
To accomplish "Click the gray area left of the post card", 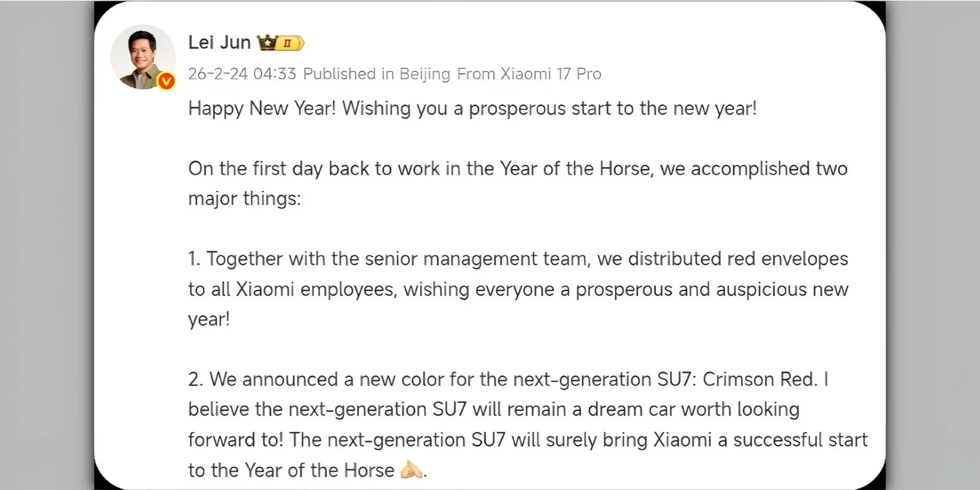I will click(x=45, y=245).
